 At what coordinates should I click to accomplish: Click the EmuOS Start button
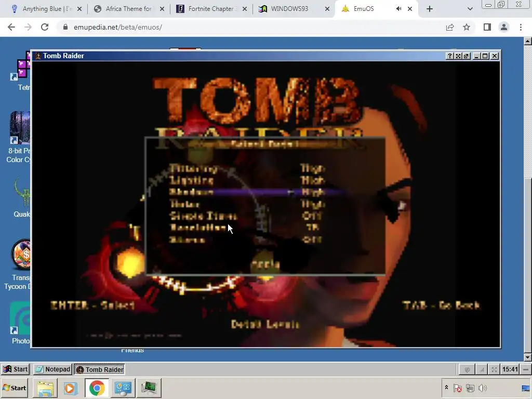click(x=15, y=369)
